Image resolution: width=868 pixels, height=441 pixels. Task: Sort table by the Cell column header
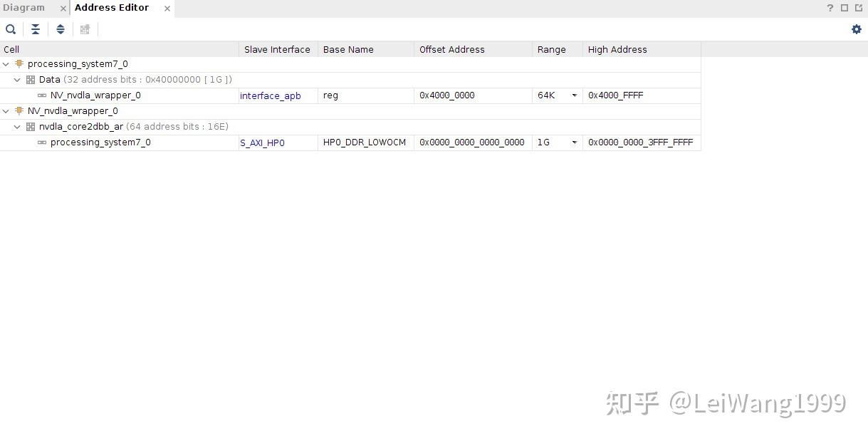[x=11, y=49]
